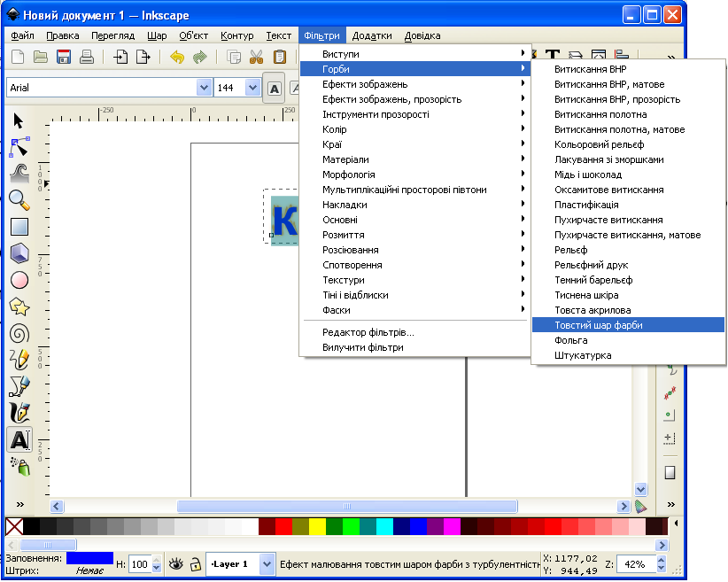Create a new document icon
728x582 pixels.
tap(18, 57)
